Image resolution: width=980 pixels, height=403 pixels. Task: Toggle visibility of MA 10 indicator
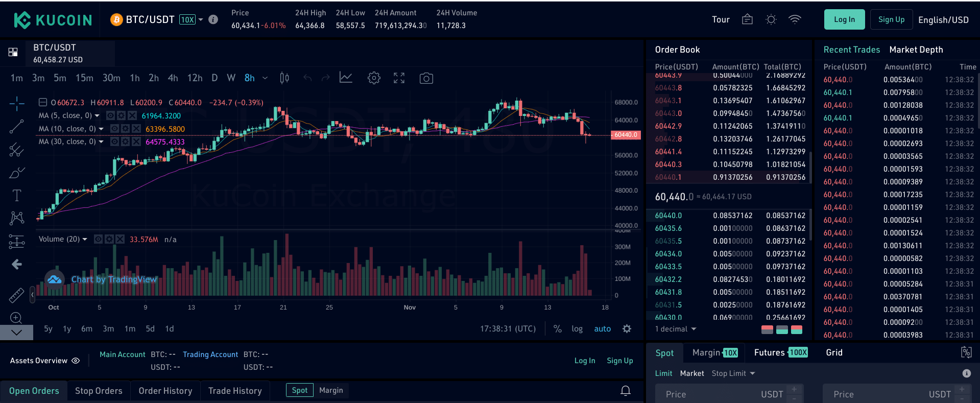pyautogui.click(x=115, y=129)
